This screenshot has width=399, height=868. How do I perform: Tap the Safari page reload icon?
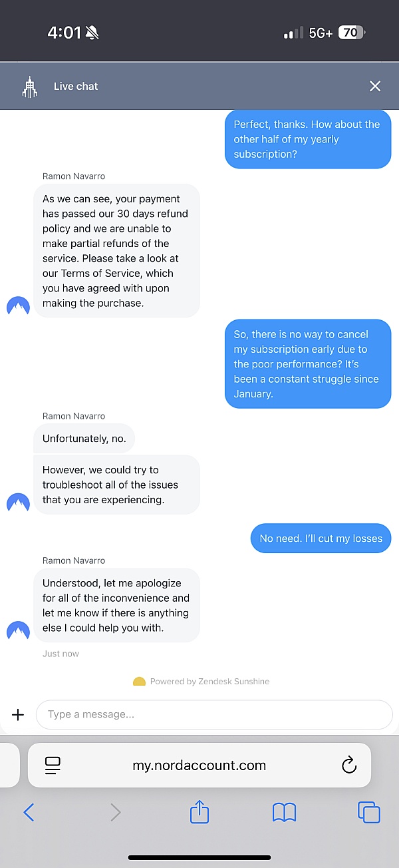point(349,765)
